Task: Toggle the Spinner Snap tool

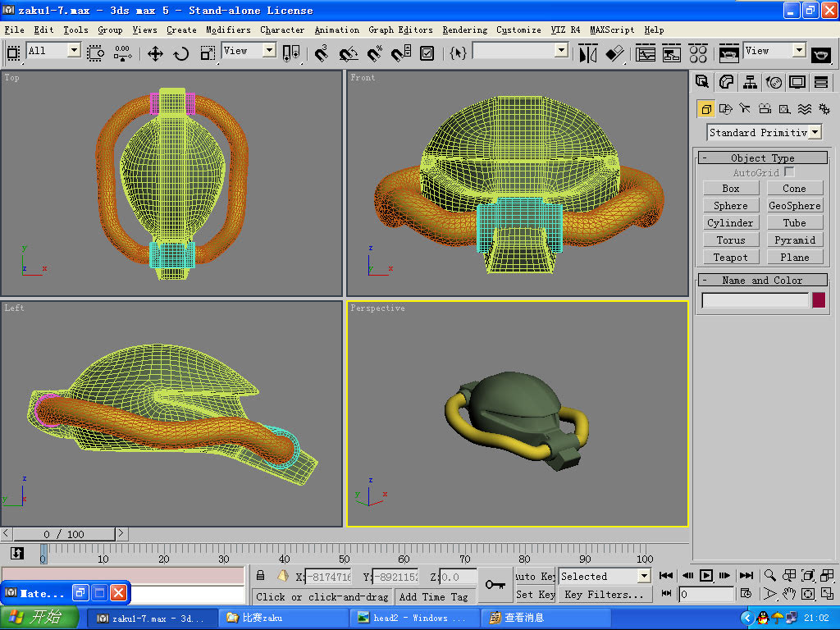Action: click(400, 53)
